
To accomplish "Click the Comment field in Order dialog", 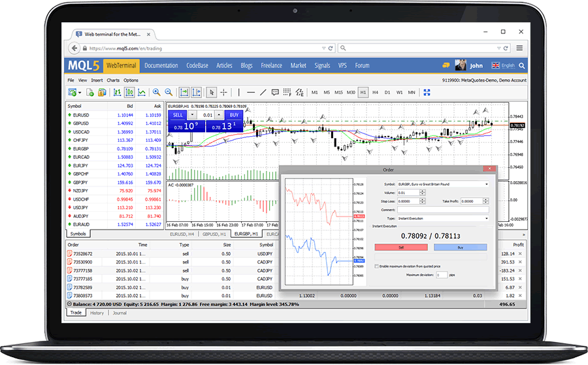I will pyautogui.click(x=443, y=209).
